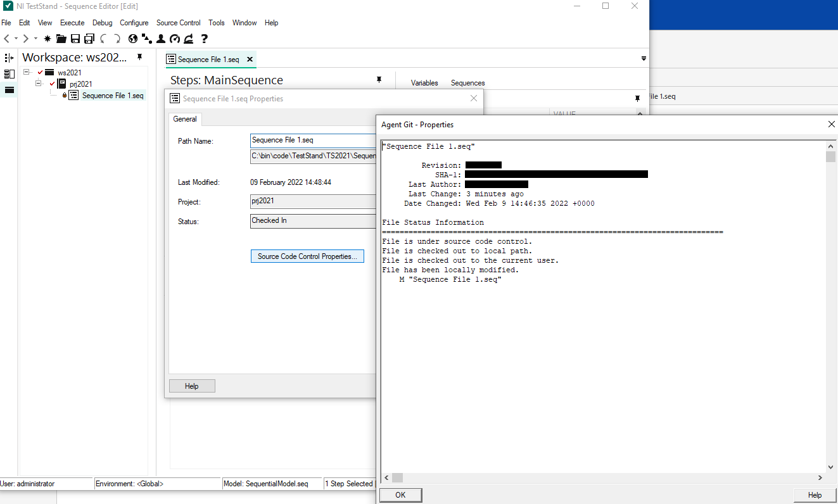The image size is (838, 504).
Task: Click the Redo curved arrow icon
Action: tap(117, 39)
